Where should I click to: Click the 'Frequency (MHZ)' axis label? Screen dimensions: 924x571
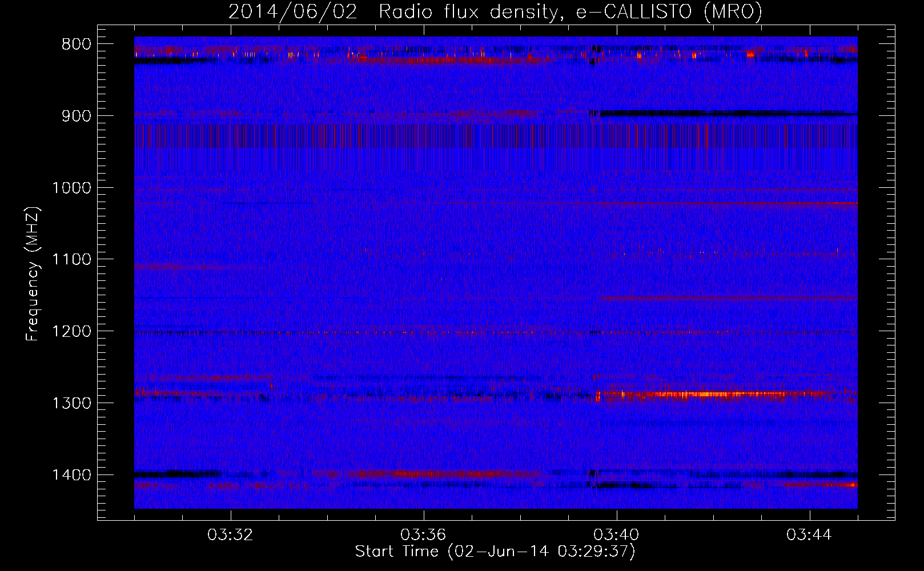[x=33, y=274]
